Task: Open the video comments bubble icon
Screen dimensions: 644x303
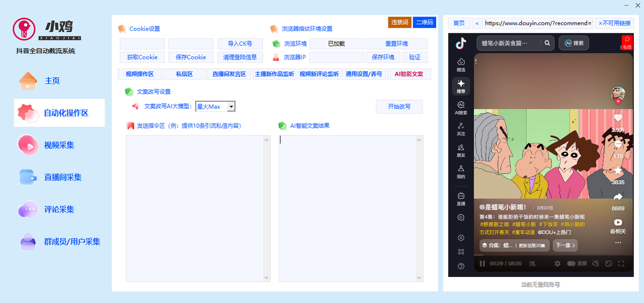Action: 618,144
